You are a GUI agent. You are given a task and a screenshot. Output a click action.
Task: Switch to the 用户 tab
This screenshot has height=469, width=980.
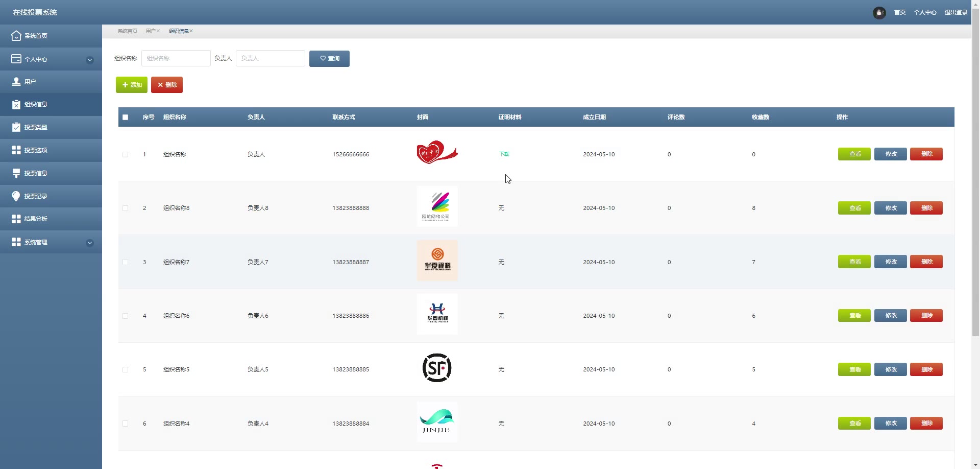point(150,31)
